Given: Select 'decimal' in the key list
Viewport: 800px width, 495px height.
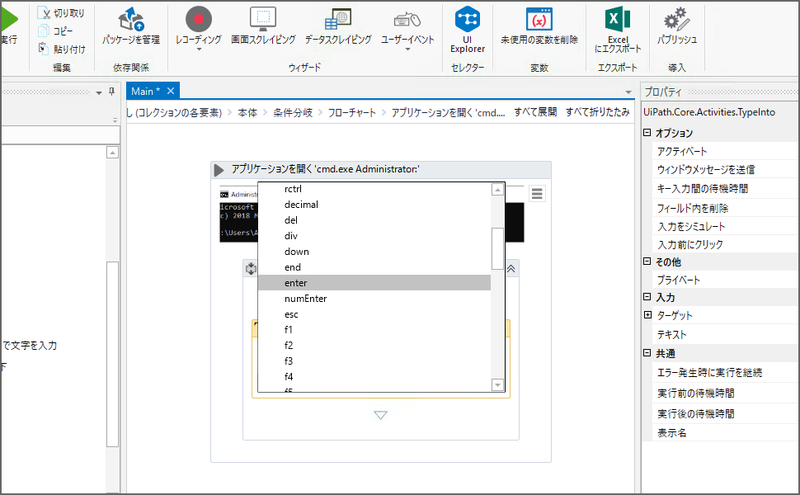Looking at the screenshot, I should pos(374,205).
